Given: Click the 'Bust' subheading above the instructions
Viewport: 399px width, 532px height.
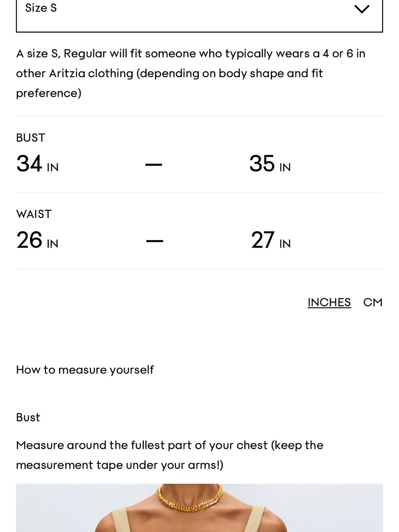Looking at the screenshot, I should point(28,417).
